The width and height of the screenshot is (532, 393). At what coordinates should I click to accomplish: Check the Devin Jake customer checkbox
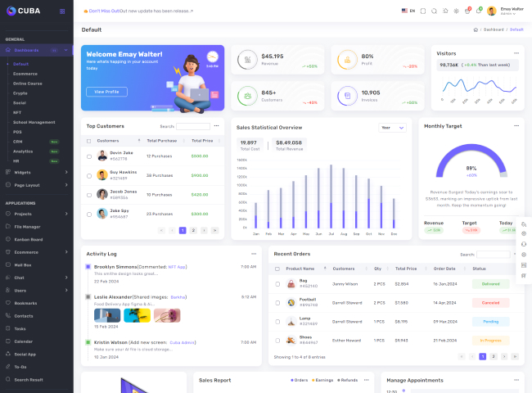pyautogui.click(x=89, y=155)
